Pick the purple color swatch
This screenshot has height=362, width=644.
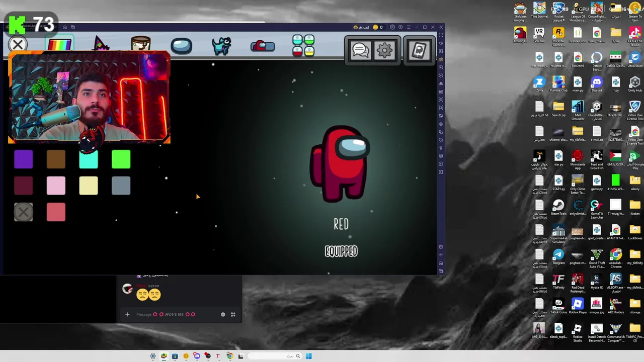[x=24, y=160]
